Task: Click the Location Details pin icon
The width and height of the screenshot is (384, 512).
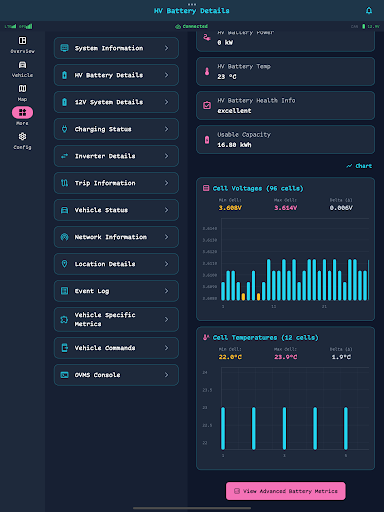Action: click(65, 264)
